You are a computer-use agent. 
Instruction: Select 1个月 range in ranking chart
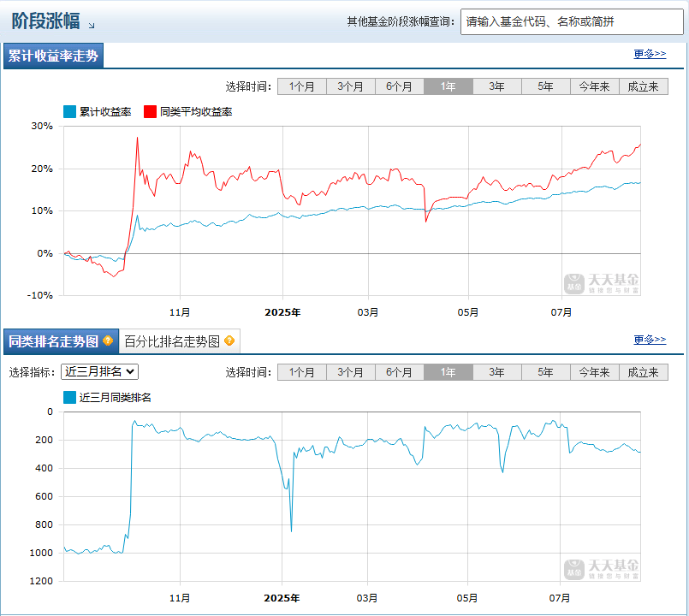tap(302, 372)
